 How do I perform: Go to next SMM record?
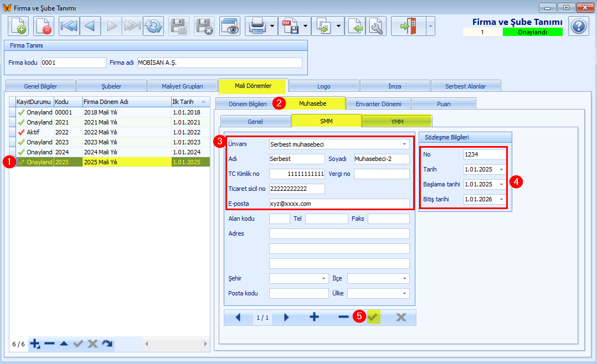pos(286,317)
